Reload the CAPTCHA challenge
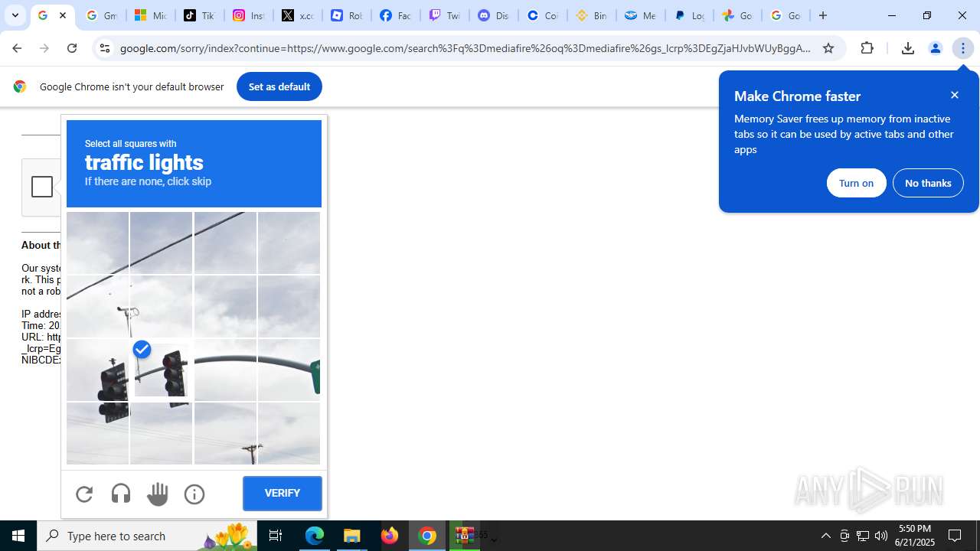 [84, 494]
